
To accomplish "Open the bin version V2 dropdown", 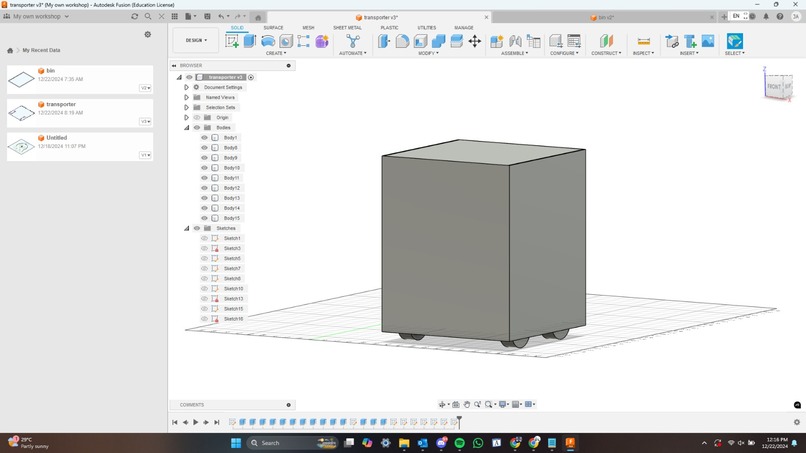I will coord(145,88).
